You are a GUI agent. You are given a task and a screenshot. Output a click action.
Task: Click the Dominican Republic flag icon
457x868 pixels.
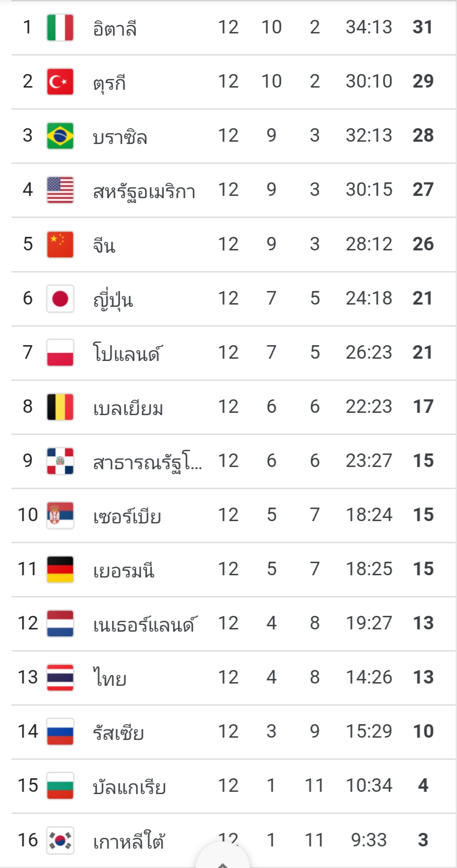coord(60,461)
